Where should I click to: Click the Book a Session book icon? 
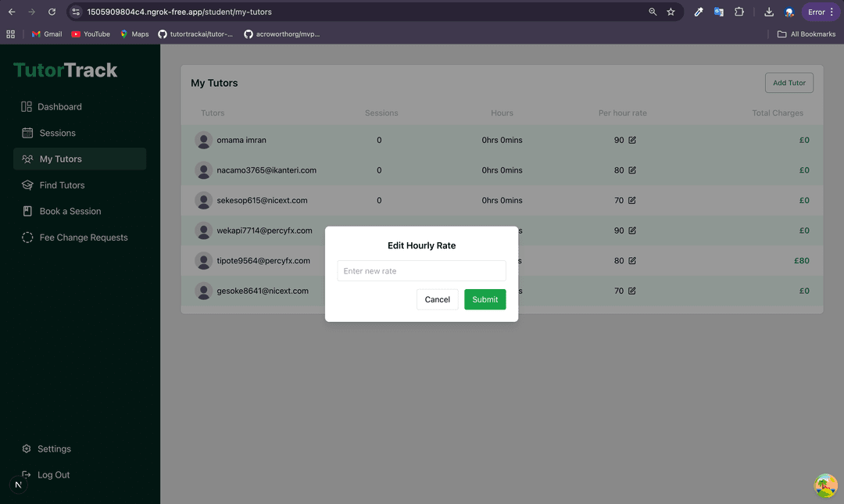27,211
